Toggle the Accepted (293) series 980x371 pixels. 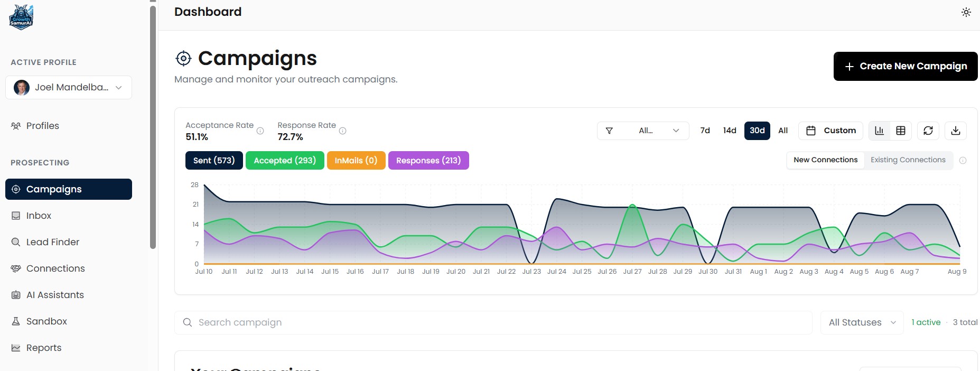(285, 161)
